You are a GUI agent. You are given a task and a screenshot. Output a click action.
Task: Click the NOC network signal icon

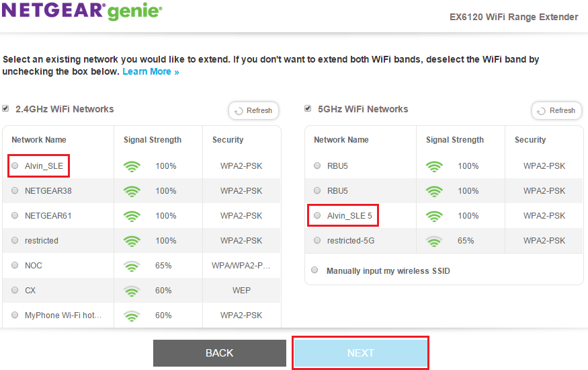coord(132,266)
